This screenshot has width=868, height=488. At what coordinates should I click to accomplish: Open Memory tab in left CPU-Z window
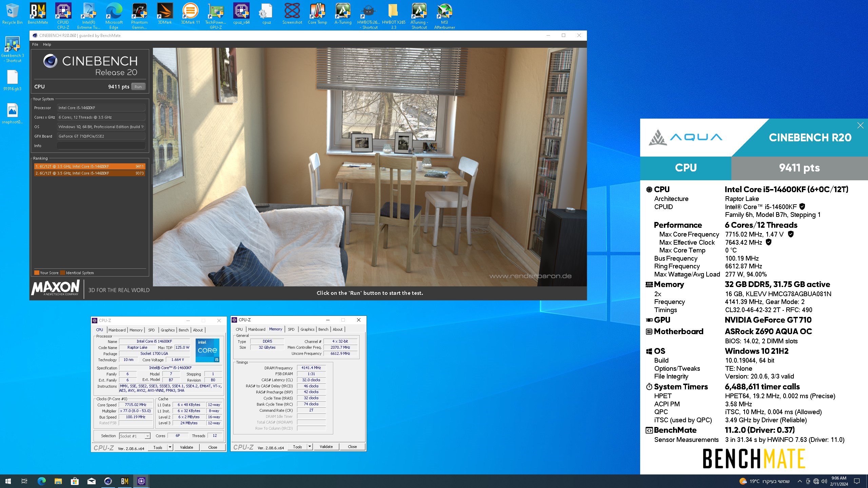(136, 330)
